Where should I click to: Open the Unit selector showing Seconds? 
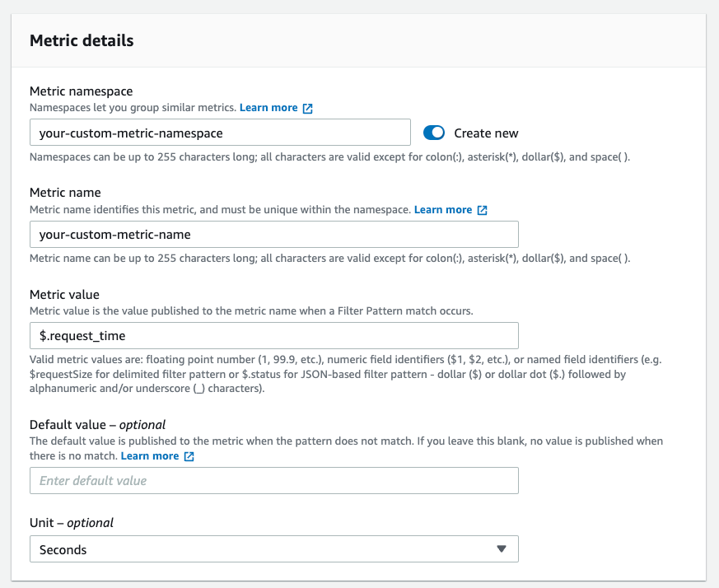(274, 549)
